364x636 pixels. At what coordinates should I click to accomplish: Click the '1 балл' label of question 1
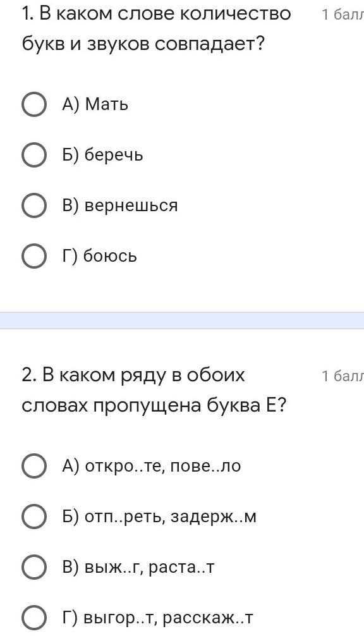pos(343,15)
